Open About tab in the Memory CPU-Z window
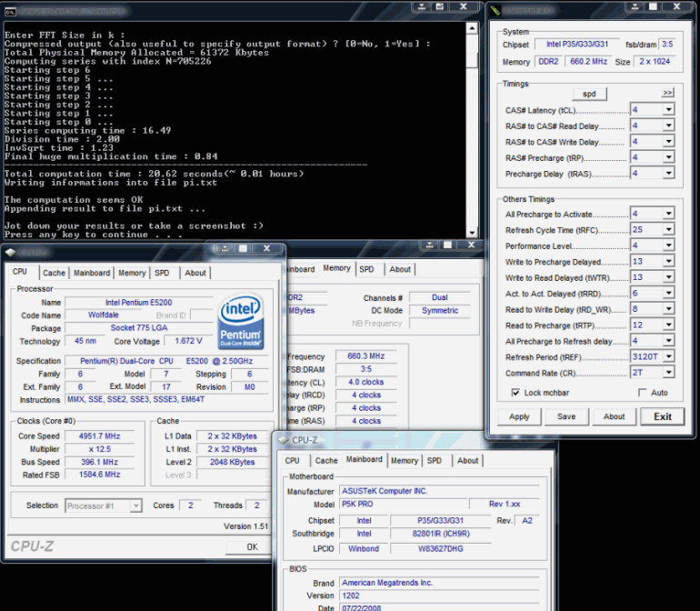The height and width of the screenshot is (611, 700). pyautogui.click(x=400, y=269)
